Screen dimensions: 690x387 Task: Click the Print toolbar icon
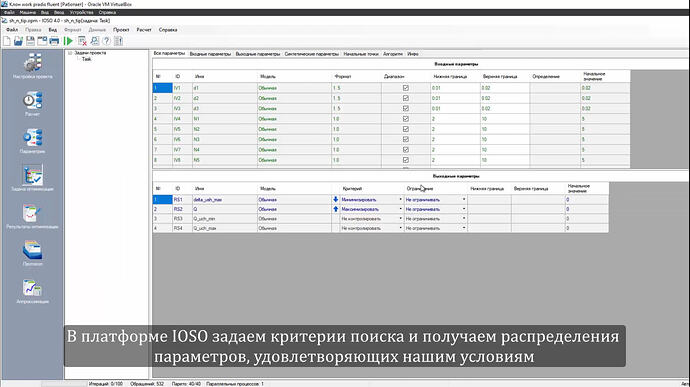54,41
